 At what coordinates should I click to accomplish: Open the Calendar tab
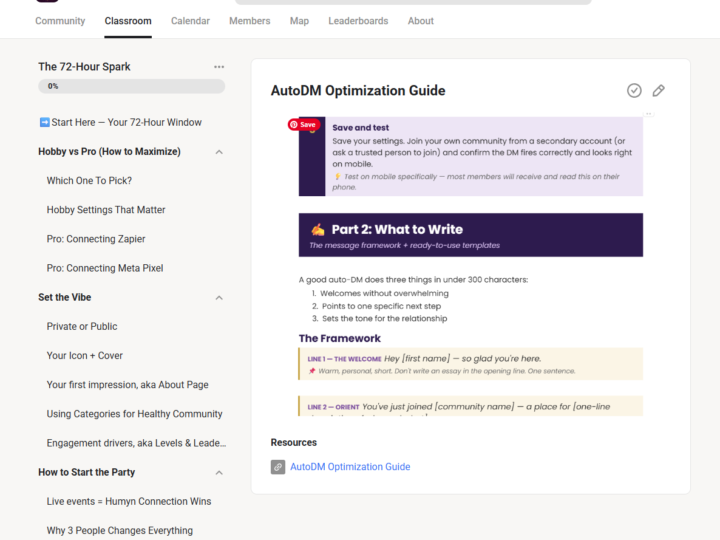click(190, 21)
